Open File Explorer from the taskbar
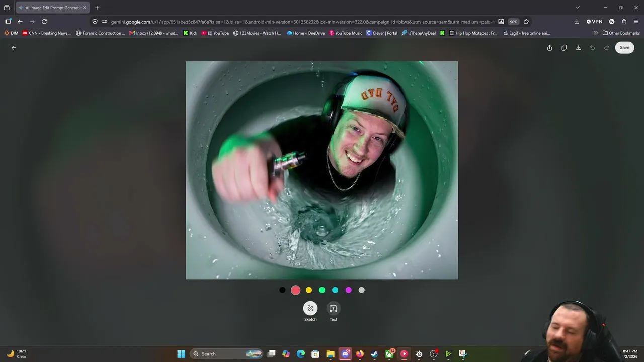This screenshot has width=644, height=362. [x=330, y=354]
